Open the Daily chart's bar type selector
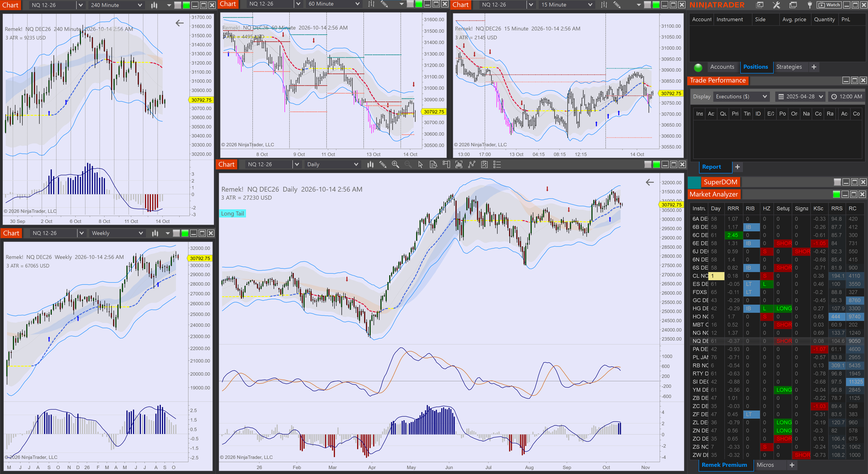This screenshot has width=868, height=474. 370,165
